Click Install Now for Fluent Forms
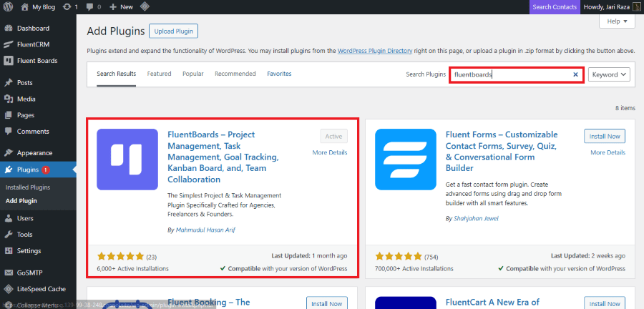This screenshot has width=644, height=309. pyautogui.click(x=605, y=136)
